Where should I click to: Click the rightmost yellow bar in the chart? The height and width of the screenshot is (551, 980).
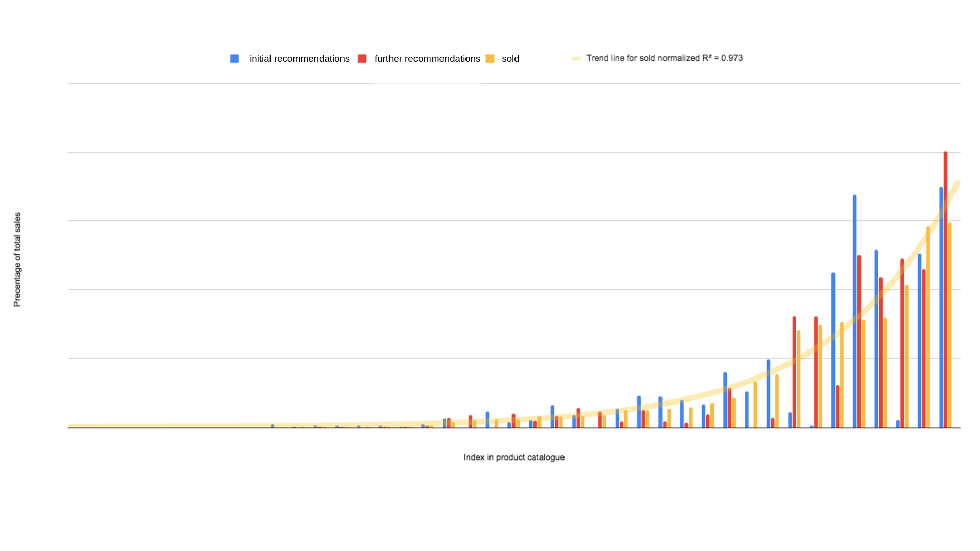950,327
